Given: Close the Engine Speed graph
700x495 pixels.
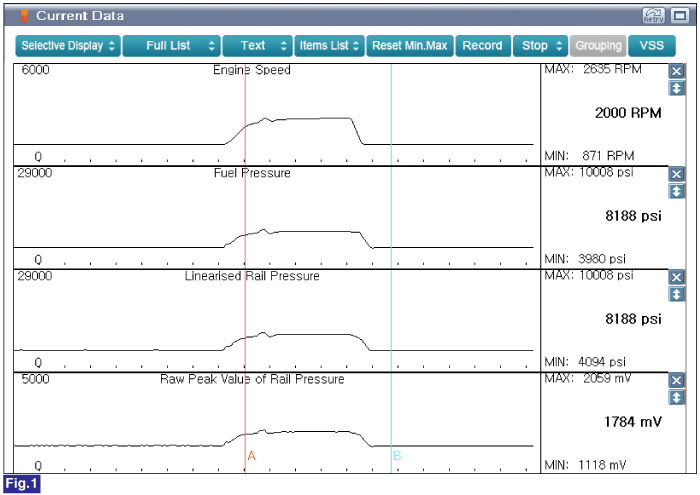Looking at the screenshot, I should click(x=676, y=71).
